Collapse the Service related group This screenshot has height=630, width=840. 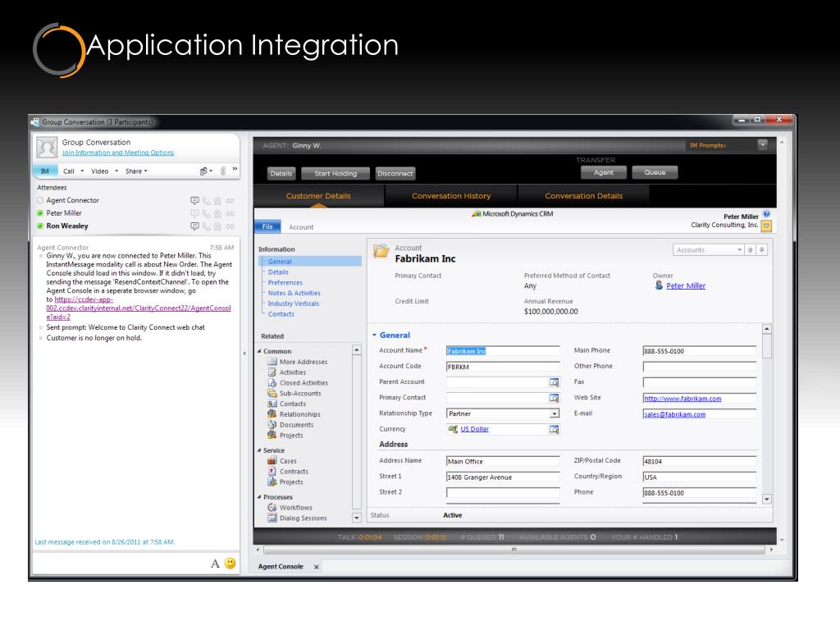coord(259,450)
